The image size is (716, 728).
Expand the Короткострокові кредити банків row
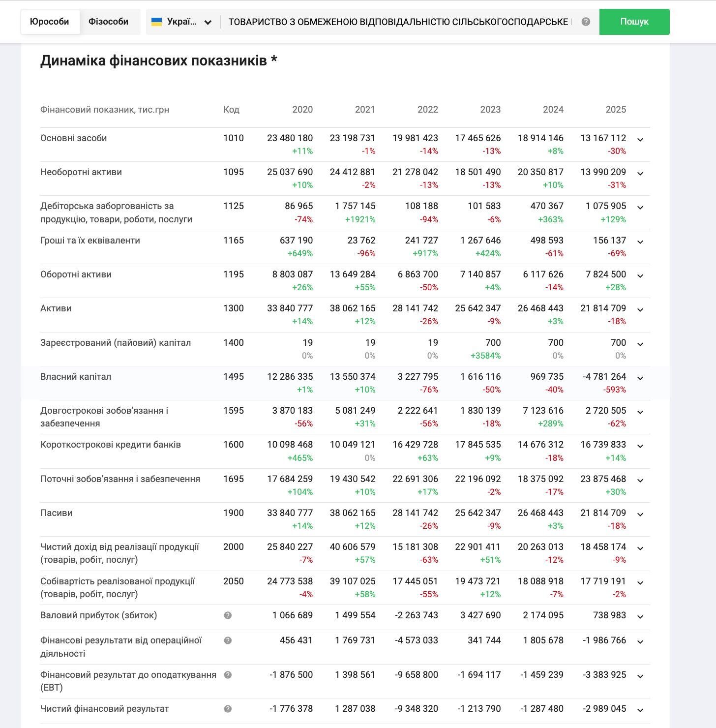(x=640, y=446)
